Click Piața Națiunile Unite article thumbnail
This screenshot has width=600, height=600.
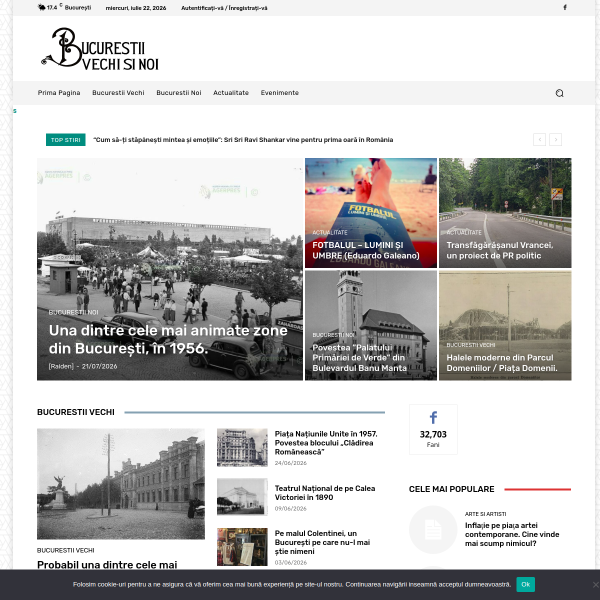242,447
